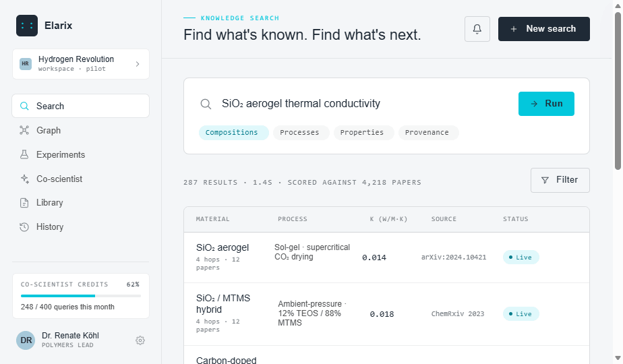
Task: Click the magnifier icon in query box
Action: pos(206,104)
